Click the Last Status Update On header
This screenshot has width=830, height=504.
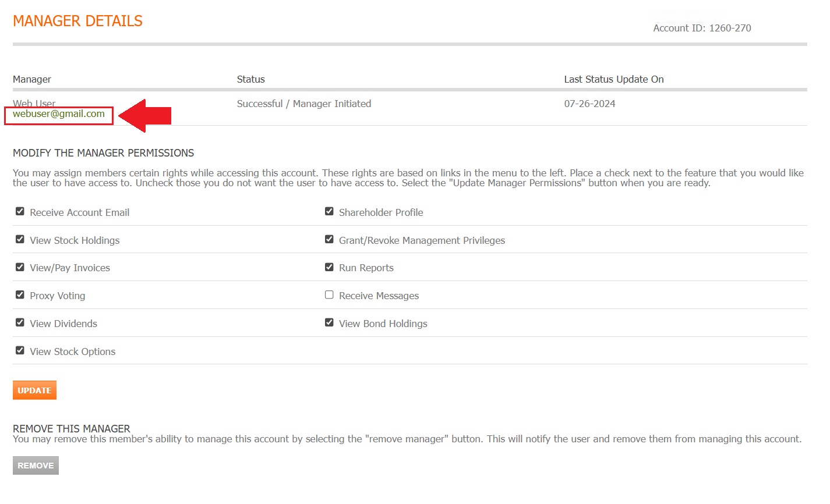pyautogui.click(x=613, y=79)
